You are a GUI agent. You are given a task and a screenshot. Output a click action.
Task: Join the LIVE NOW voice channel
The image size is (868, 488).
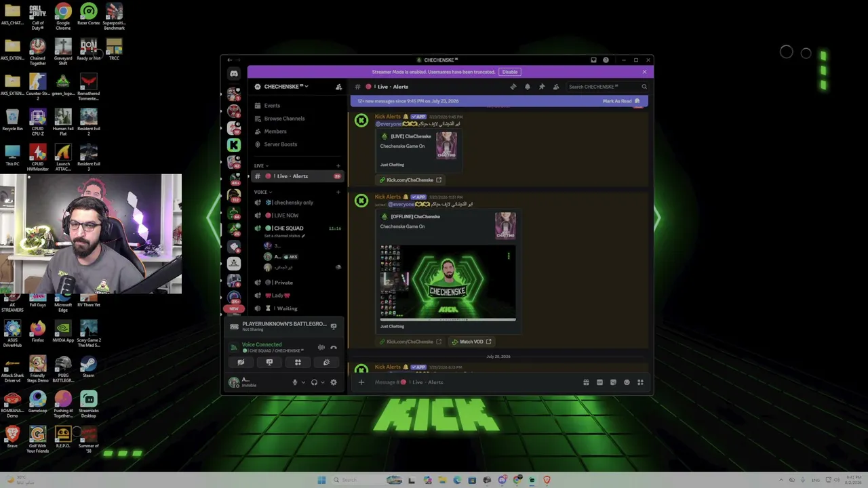[297, 216]
